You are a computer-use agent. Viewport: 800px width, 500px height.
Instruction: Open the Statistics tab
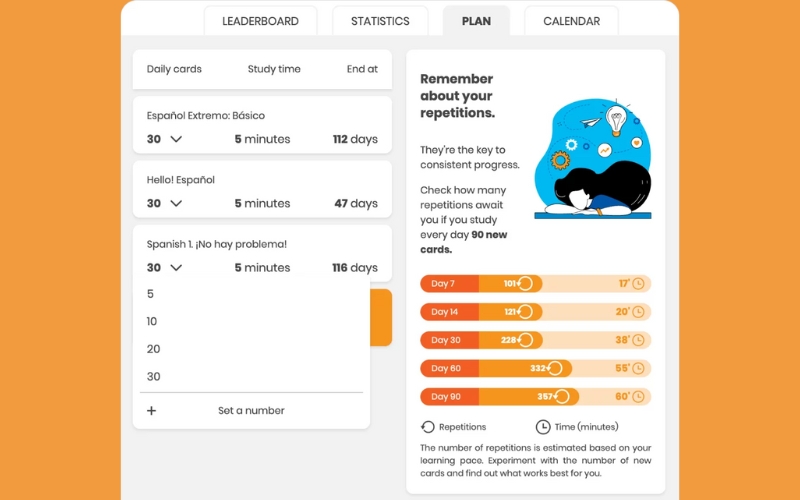tap(380, 21)
